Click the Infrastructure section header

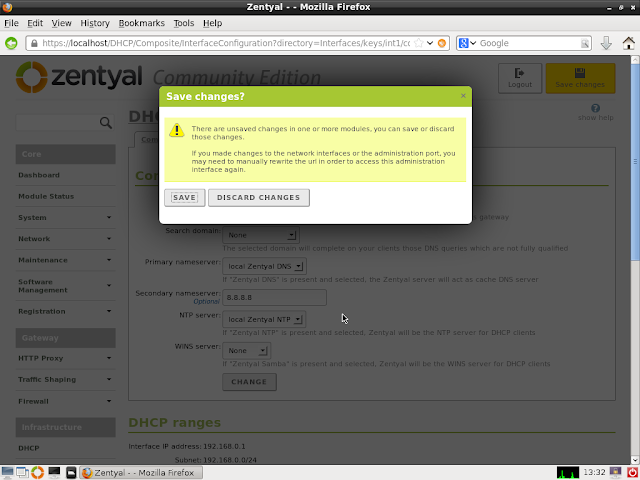tap(65, 427)
